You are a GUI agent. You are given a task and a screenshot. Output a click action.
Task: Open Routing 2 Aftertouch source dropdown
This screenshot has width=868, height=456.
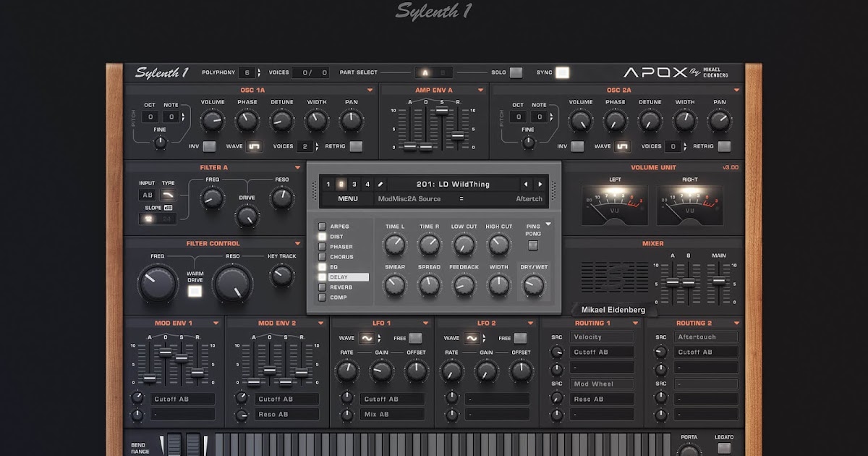[x=706, y=337]
